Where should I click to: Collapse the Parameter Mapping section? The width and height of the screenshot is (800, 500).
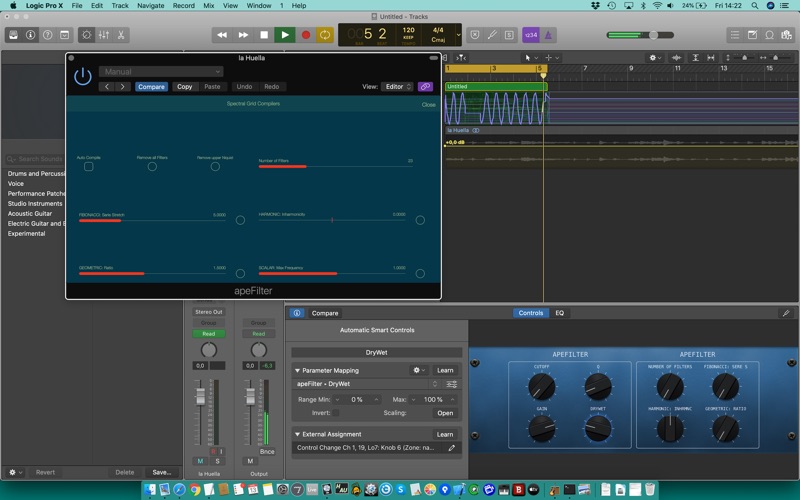point(297,370)
